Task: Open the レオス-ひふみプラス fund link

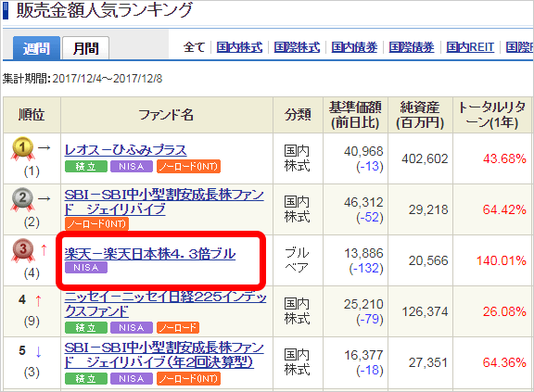Action: point(126,150)
